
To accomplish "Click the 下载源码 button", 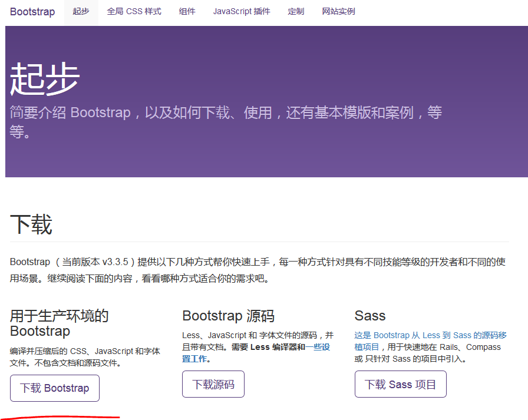I will tap(213, 384).
